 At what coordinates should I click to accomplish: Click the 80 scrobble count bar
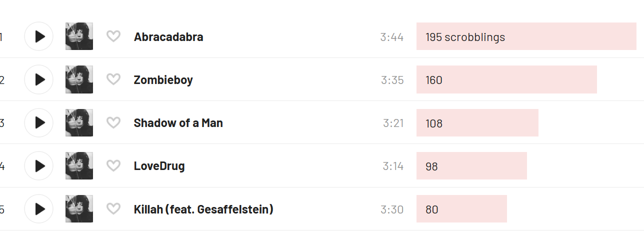point(461,208)
